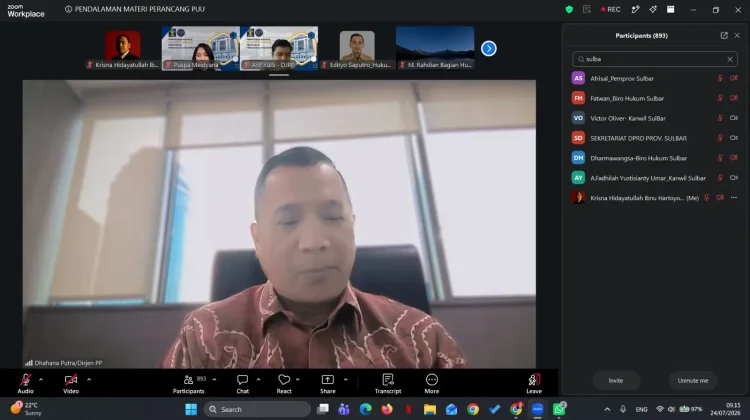Screen dimensions: 750x420
Task: Open Microsoft Edge from the taskbar
Action: tap(365, 409)
